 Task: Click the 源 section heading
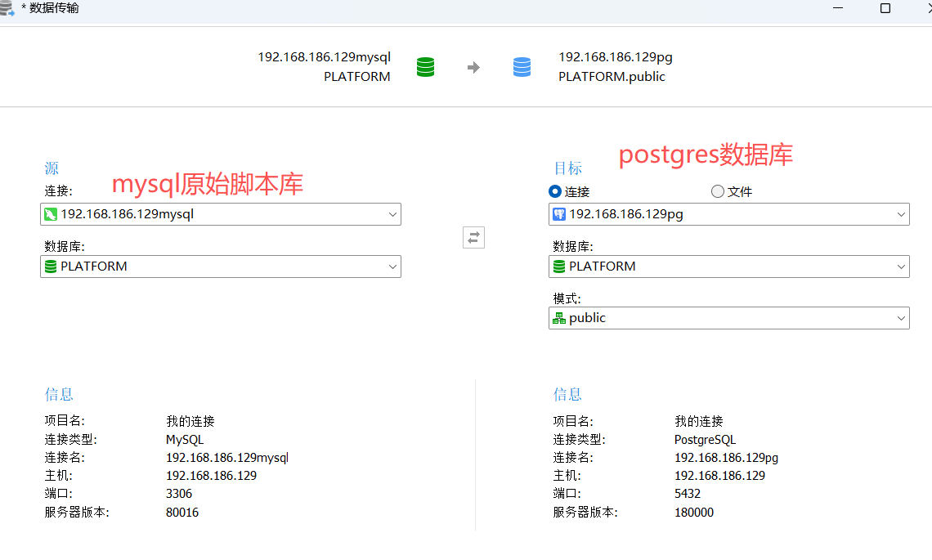point(52,168)
